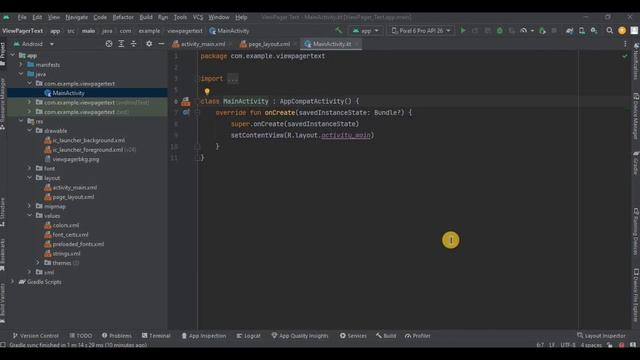Open the Version Control tool window

pos(36,336)
